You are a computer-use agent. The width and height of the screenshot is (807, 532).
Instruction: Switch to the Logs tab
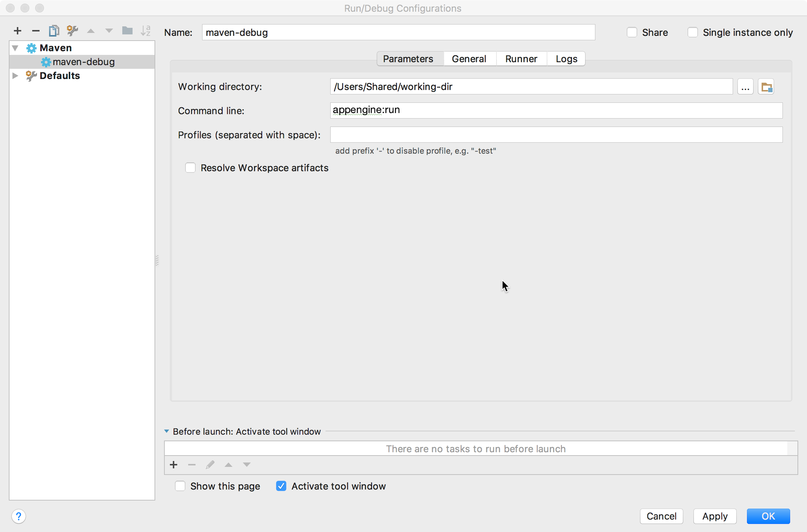pyautogui.click(x=566, y=58)
